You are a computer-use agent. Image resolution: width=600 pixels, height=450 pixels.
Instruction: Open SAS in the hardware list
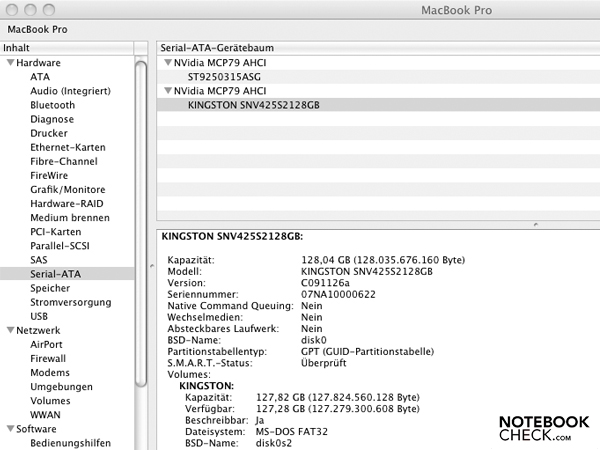click(x=39, y=260)
